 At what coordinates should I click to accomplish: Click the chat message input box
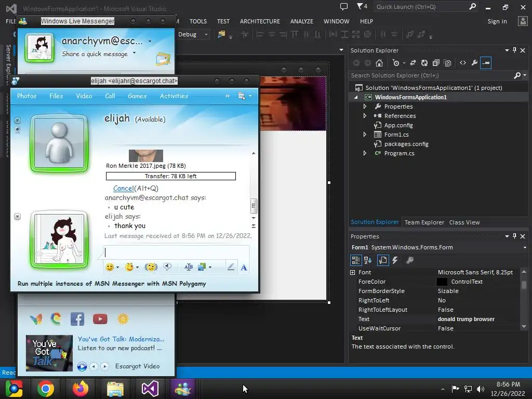[177, 252]
